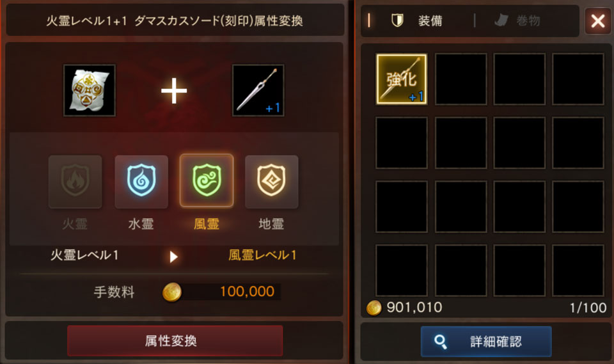Close the inventory panel with X

pos(597,20)
